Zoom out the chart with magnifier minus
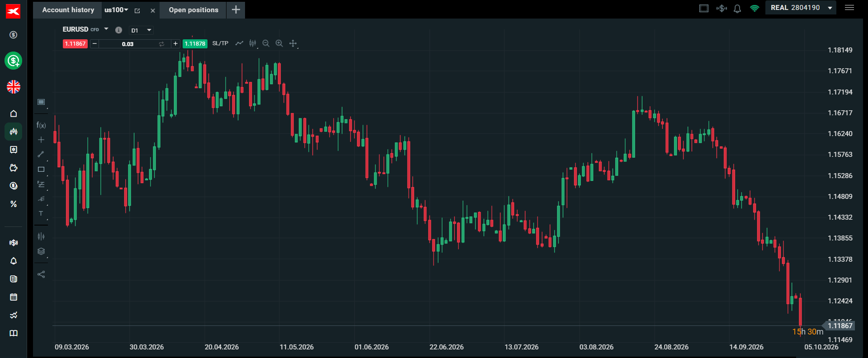Image resolution: width=868 pixels, height=358 pixels. tap(266, 43)
